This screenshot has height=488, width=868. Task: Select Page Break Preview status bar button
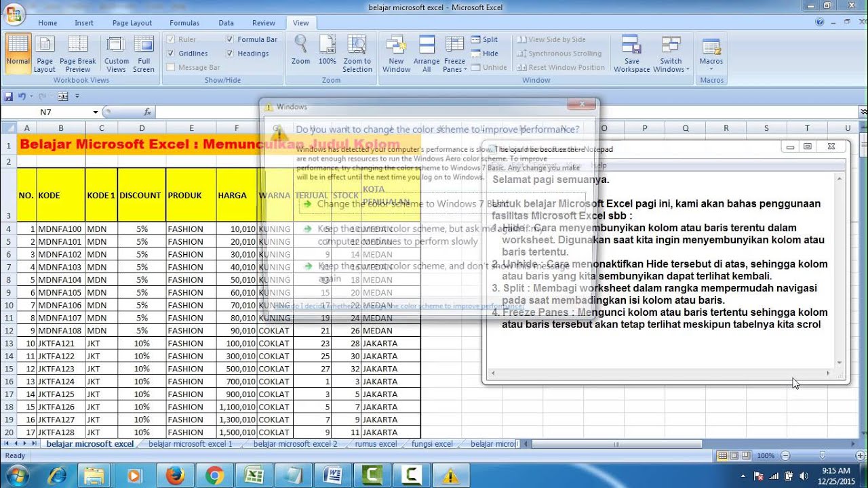747,456
